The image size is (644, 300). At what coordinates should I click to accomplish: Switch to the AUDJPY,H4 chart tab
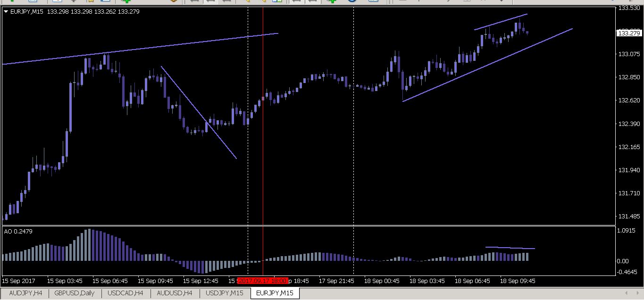[25, 293]
